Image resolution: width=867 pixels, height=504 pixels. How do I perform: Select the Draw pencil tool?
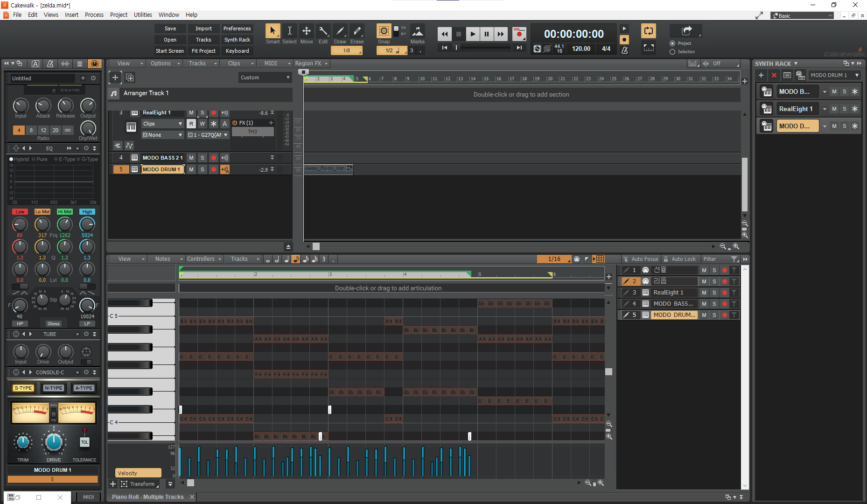click(x=340, y=31)
